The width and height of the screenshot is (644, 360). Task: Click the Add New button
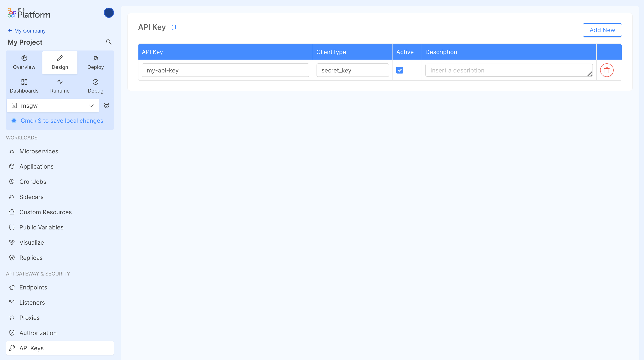pos(602,30)
